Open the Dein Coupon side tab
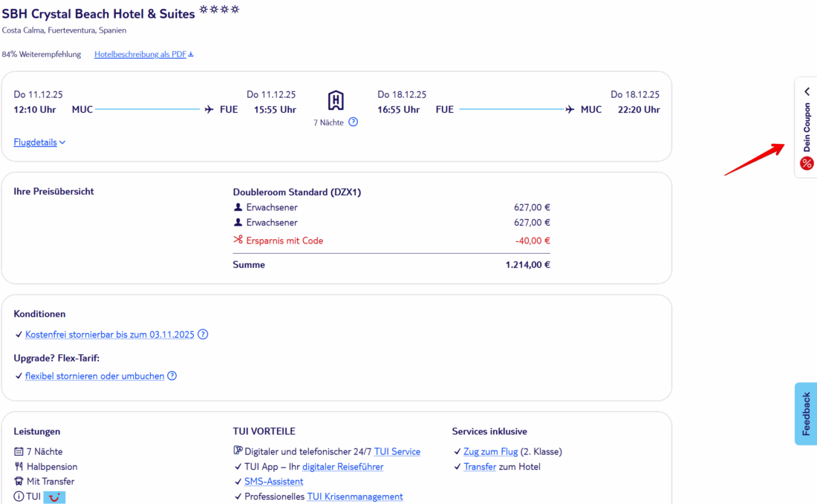The height and width of the screenshot is (504, 817). 807,128
